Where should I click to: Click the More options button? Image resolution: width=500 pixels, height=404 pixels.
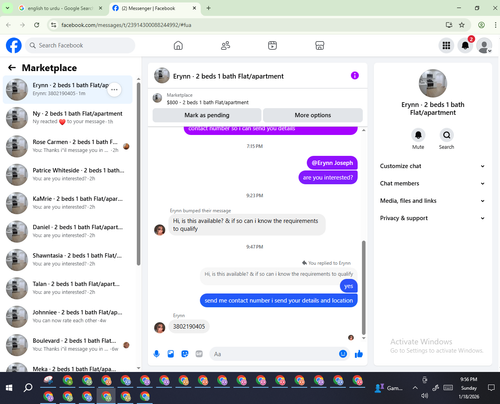tap(313, 115)
